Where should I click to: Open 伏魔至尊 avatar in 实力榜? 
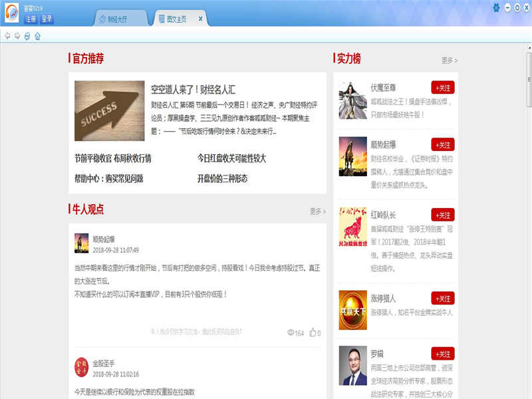point(353,100)
